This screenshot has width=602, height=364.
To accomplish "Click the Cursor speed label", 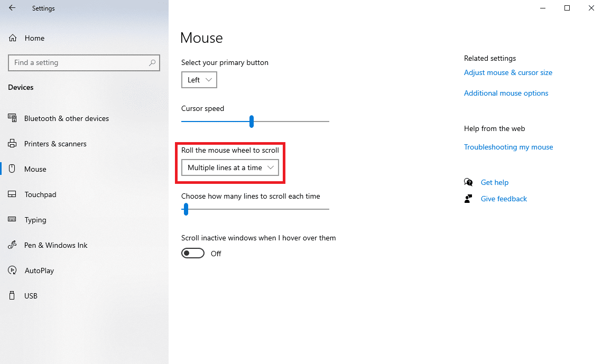I will [x=202, y=108].
